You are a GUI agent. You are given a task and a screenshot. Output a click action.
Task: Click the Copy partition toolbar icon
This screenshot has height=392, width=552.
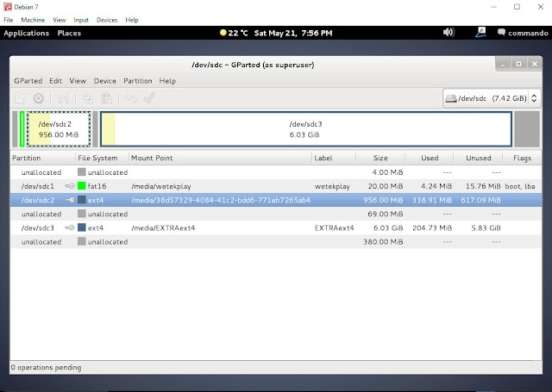tap(87, 98)
